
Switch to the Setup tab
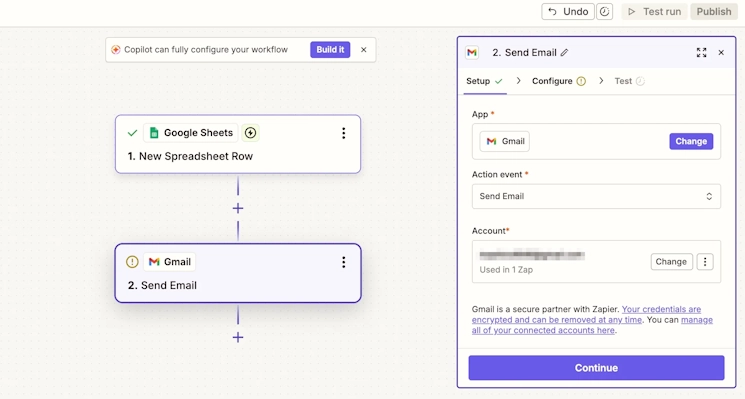coord(484,81)
